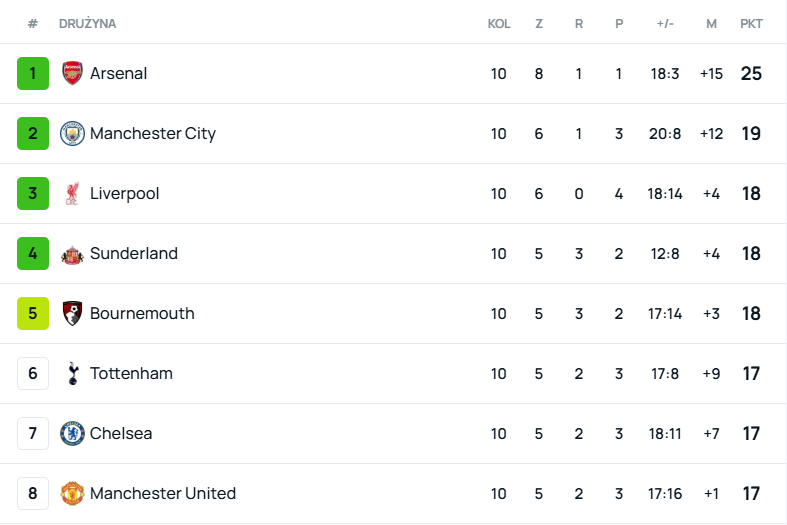Open the Arsenal team name link

(x=118, y=73)
